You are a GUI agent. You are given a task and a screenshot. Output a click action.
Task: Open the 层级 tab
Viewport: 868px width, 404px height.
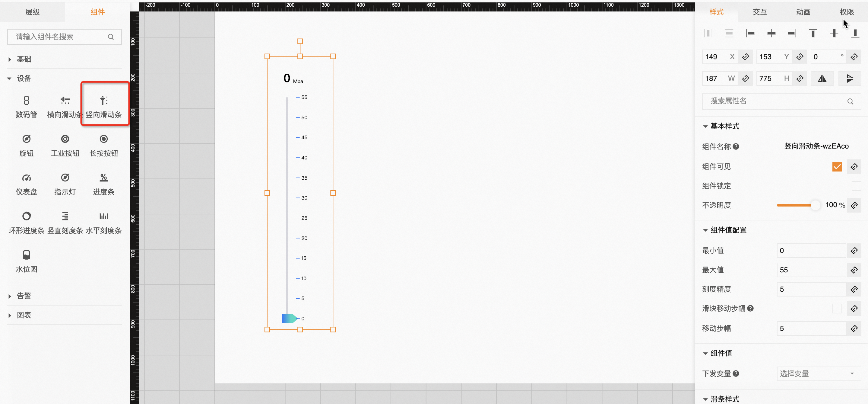click(x=32, y=12)
